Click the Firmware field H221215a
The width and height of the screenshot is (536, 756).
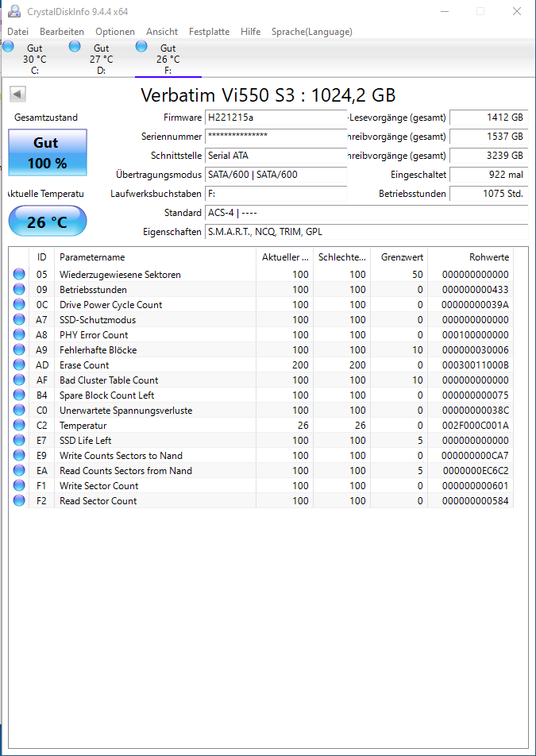276,118
